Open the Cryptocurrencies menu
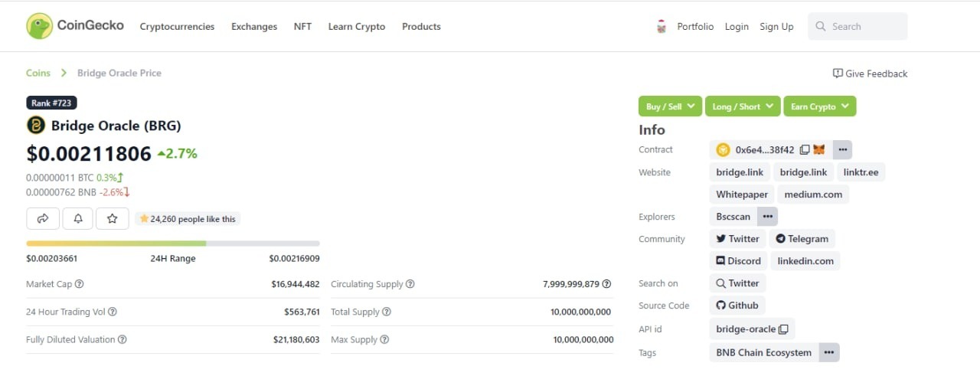The height and width of the screenshot is (376, 980). (x=177, y=27)
